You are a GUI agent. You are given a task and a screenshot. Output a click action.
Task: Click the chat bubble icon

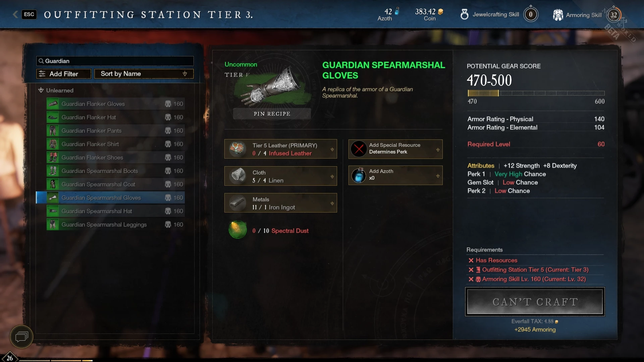21,337
